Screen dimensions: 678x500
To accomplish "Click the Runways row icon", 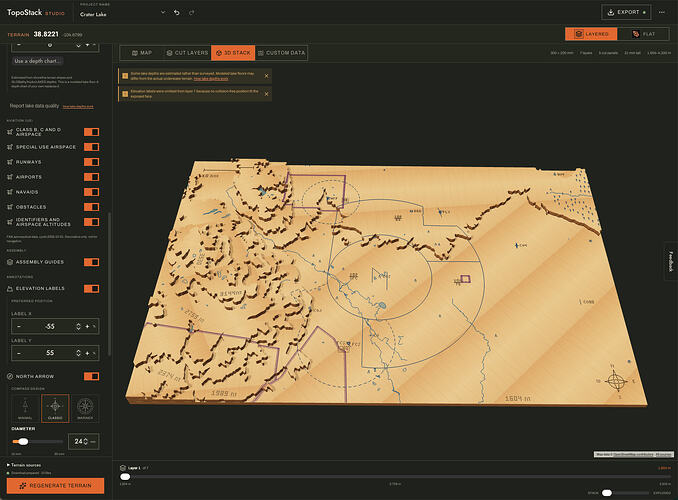I will pyautogui.click(x=10, y=162).
